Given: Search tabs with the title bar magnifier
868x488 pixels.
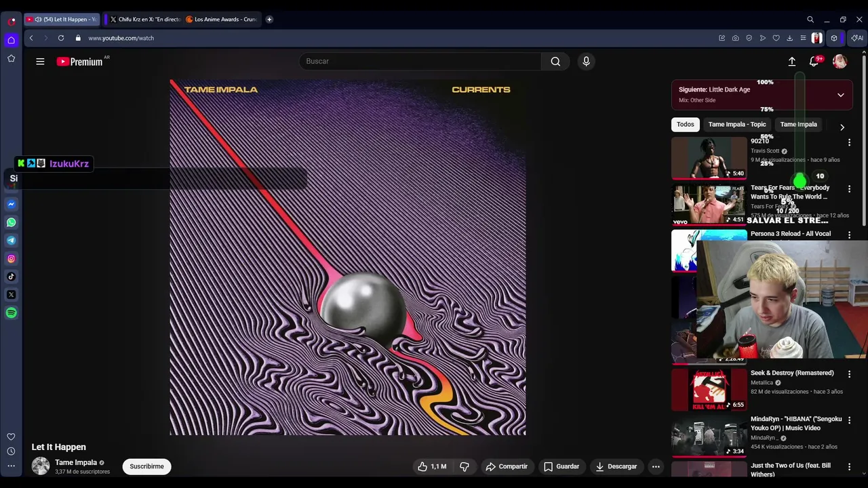Looking at the screenshot, I should click(810, 20).
